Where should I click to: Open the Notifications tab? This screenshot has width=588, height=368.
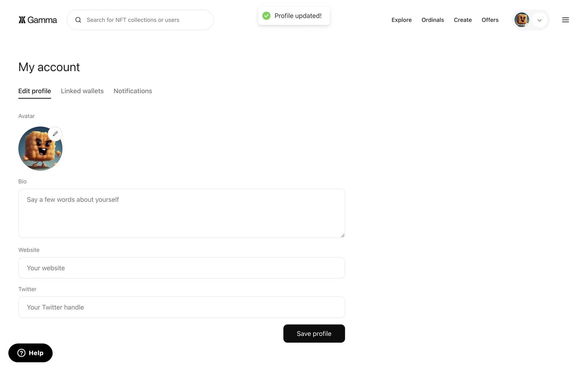tap(133, 91)
